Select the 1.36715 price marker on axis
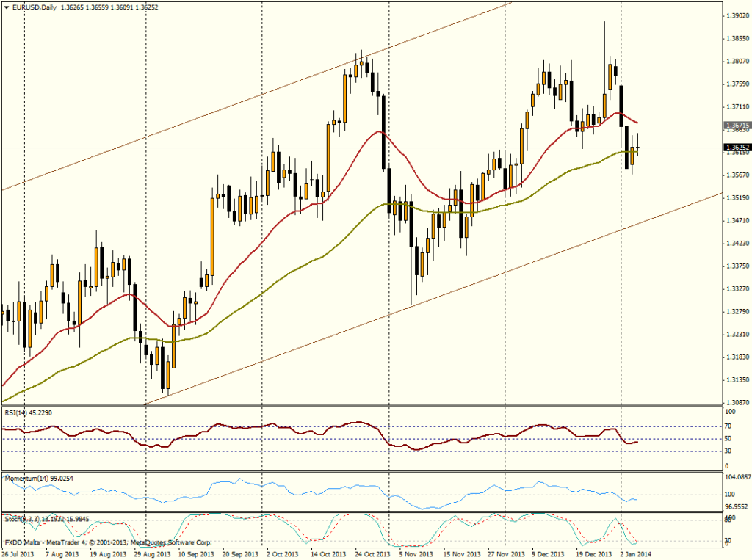 [x=737, y=126]
